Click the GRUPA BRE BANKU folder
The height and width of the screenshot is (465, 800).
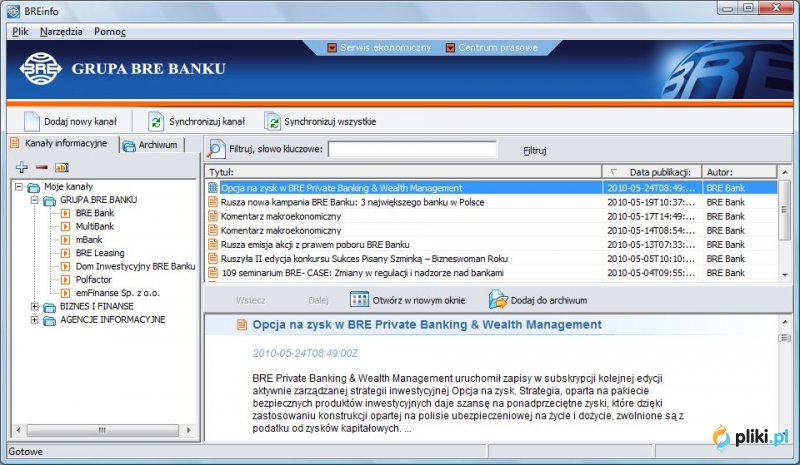pos(98,200)
